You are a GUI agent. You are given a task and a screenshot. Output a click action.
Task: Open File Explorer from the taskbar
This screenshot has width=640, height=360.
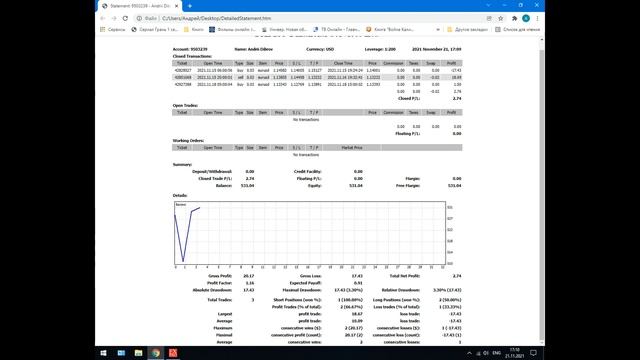[x=138, y=353]
